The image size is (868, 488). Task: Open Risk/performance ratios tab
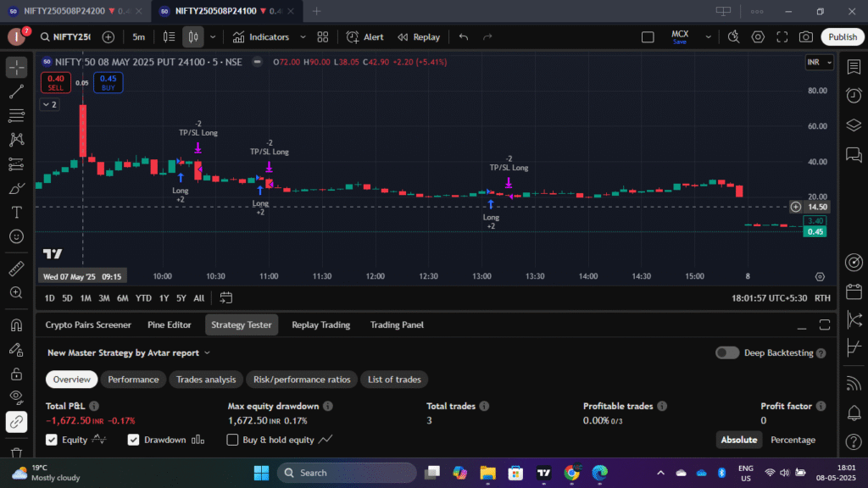(x=302, y=380)
